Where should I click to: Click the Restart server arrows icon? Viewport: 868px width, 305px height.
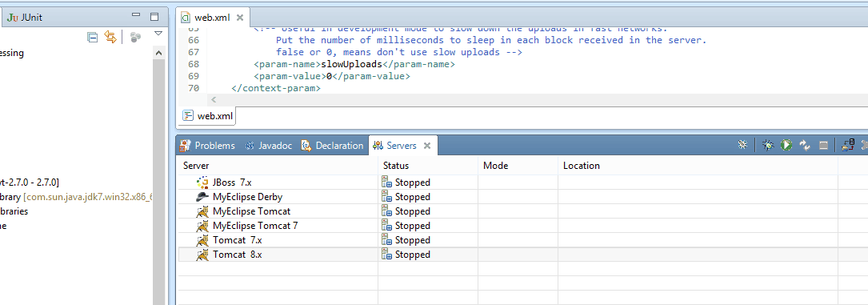pos(804,145)
